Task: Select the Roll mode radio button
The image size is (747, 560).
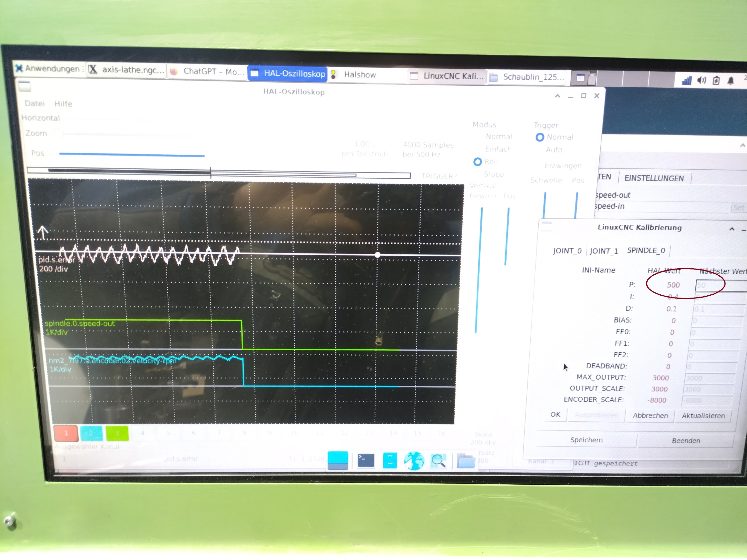Action: click(x=477, y=162)
